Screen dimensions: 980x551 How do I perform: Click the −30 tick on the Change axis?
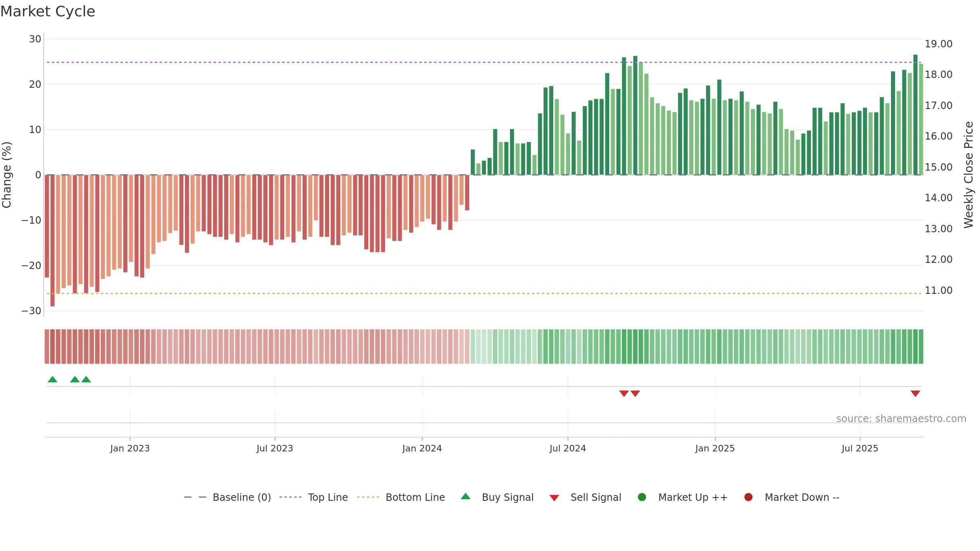point(31,311)
